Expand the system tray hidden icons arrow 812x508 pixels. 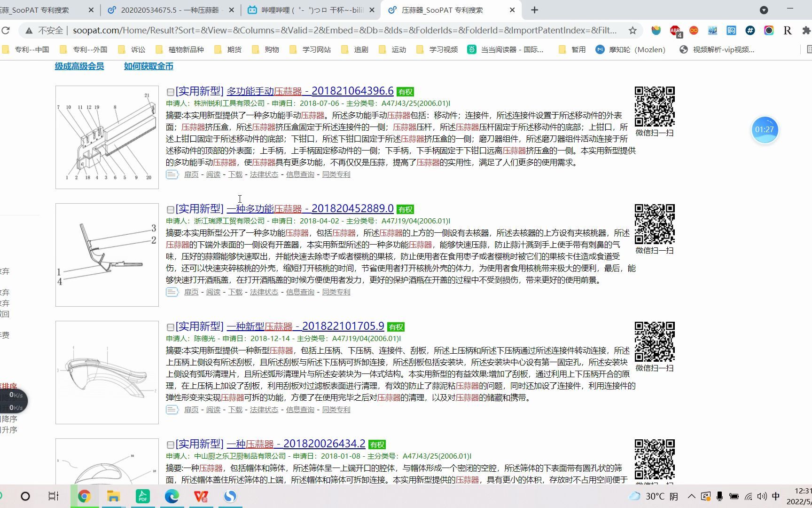692,496
